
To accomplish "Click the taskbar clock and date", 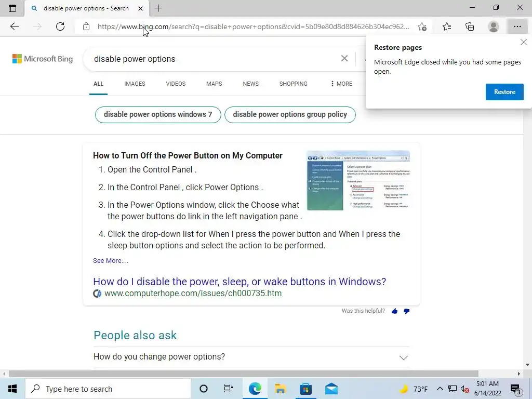I will [x=487, y=389].
